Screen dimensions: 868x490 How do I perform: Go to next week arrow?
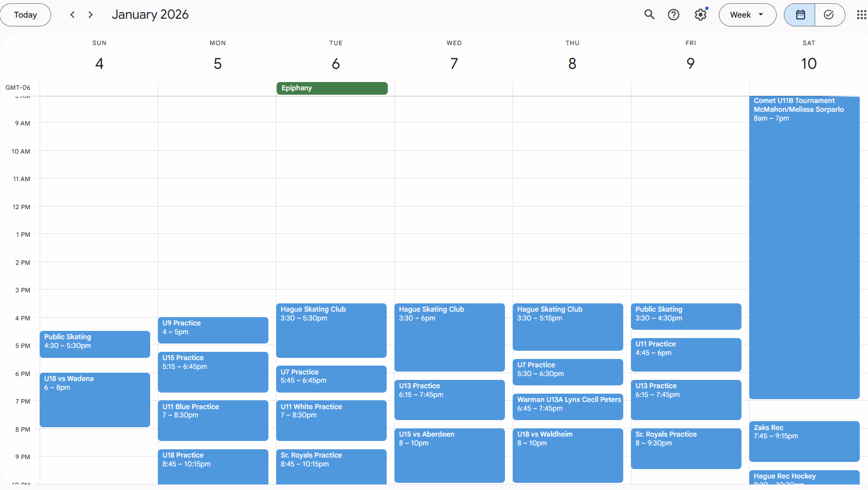[x=91, y=15]
